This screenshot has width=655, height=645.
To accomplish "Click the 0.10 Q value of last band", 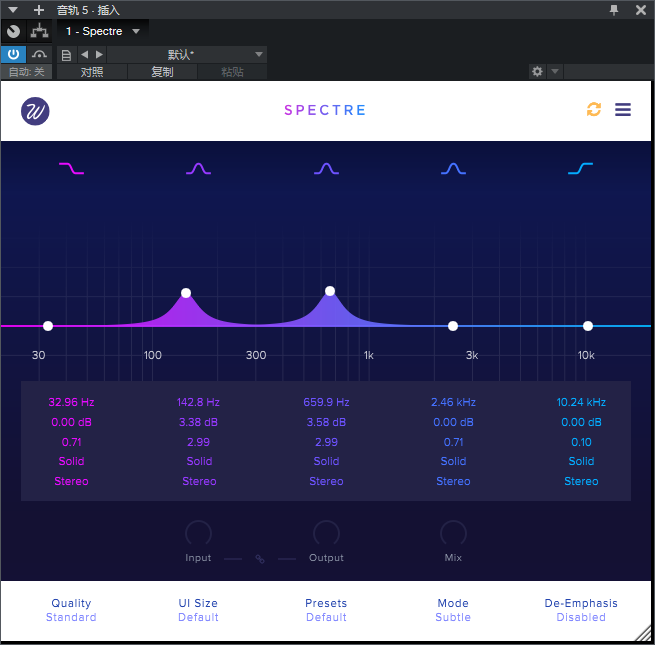I will (581, 442).
